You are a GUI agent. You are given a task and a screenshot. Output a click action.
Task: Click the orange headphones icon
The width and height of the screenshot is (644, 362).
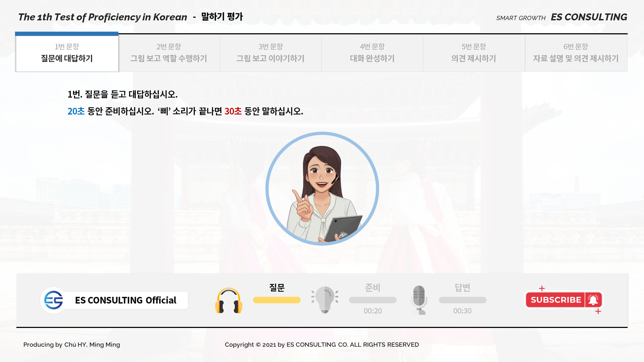point(229,300)
